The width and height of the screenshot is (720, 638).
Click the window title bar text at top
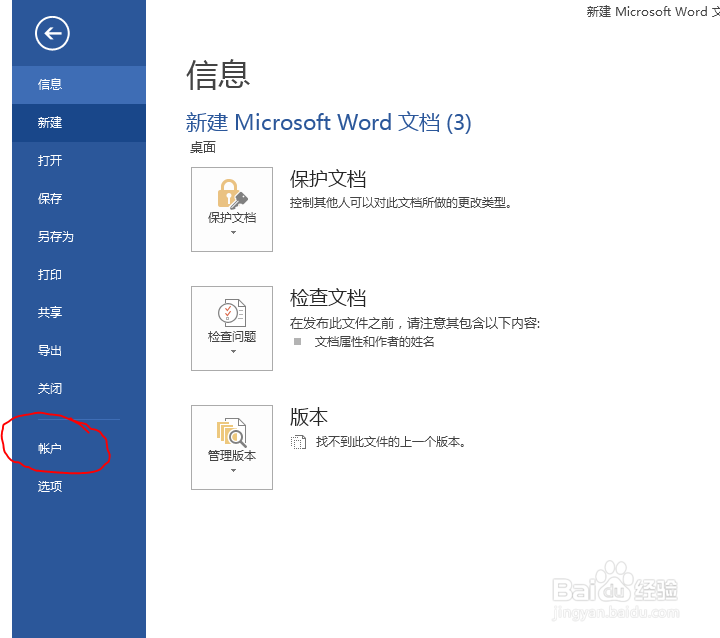(x=653, y=11)
